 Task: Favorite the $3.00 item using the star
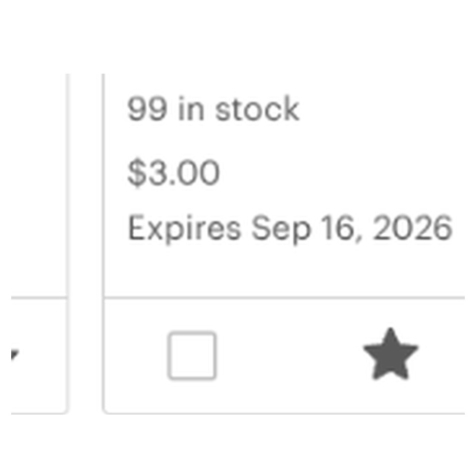[x=391, y=354]
